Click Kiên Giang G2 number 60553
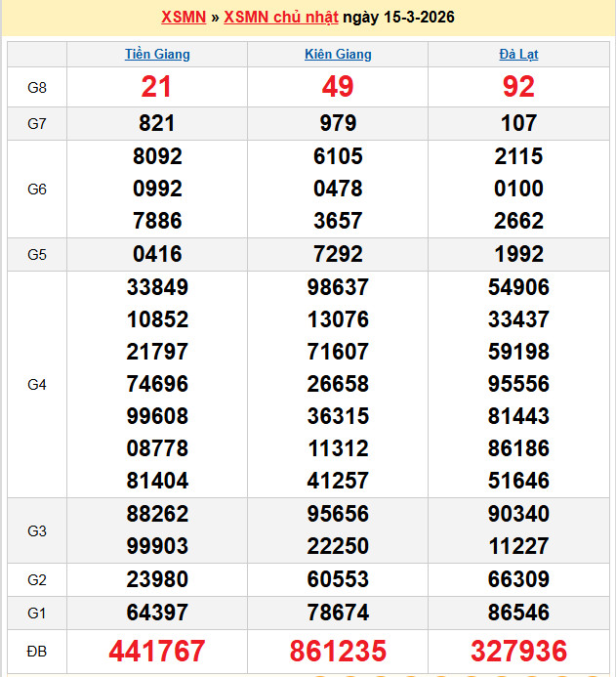616x677 pixels. 338,580
